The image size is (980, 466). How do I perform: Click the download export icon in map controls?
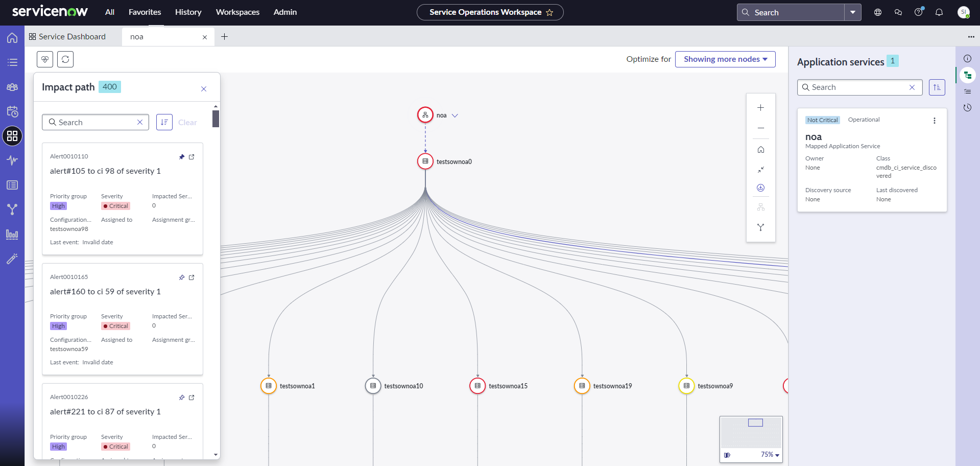coord(761,188)
